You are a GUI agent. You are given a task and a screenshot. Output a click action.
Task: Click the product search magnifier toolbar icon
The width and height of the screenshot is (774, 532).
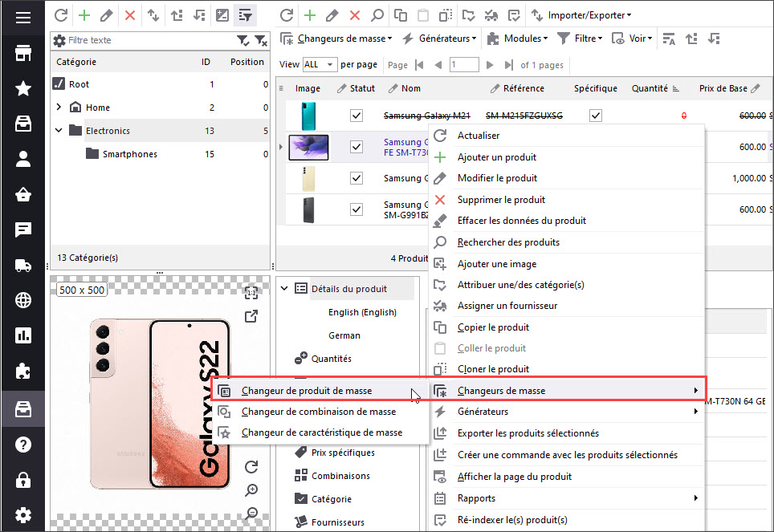pyautogui.click(x=377, y=15)
